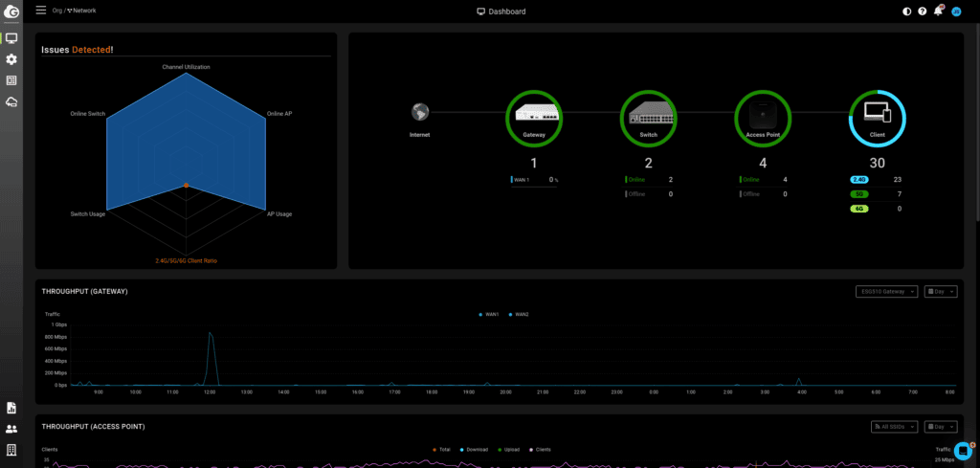Toggle WAN2 series in gateway throughput legend

point(519,314)
